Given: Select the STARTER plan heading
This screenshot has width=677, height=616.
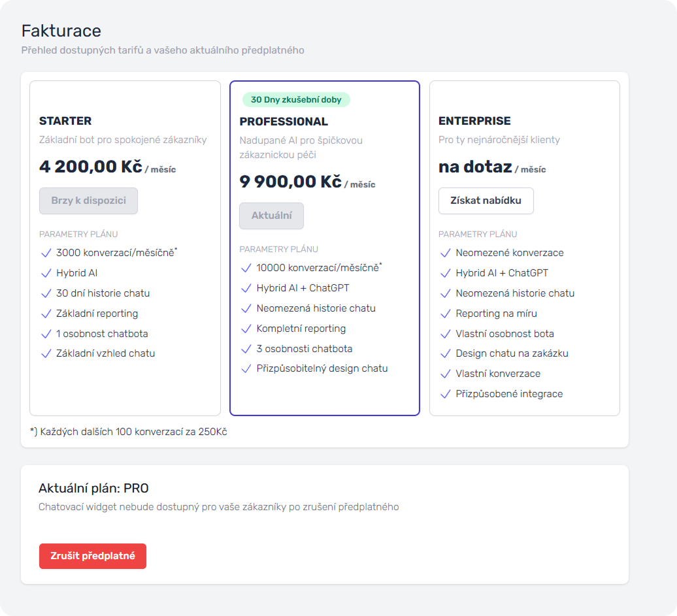Looking at the screenshot, I should pos(65,121).
